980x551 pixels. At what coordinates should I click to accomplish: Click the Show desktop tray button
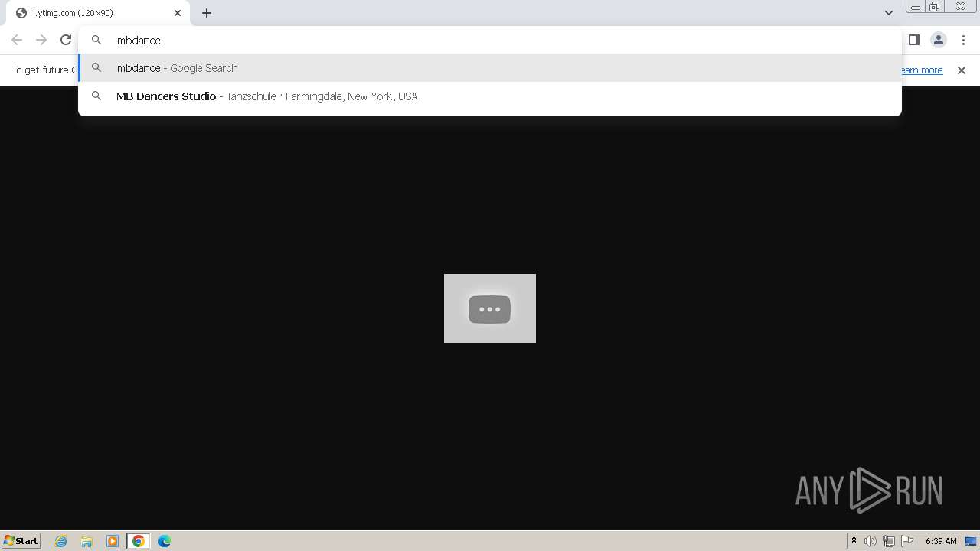(x=971, y=541)
